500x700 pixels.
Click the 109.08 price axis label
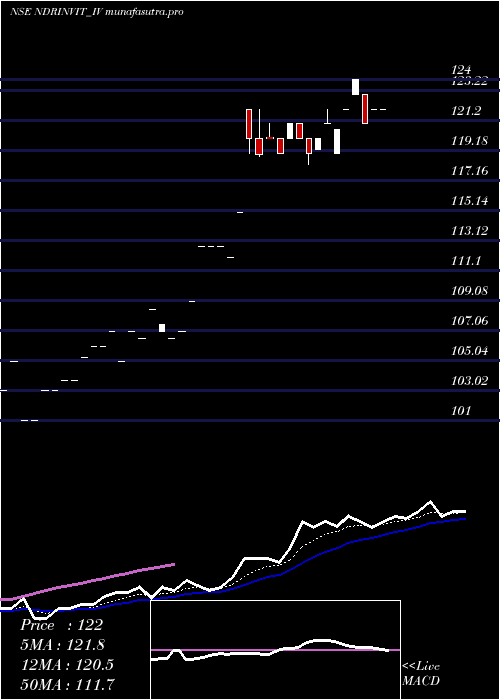[469, 291]
